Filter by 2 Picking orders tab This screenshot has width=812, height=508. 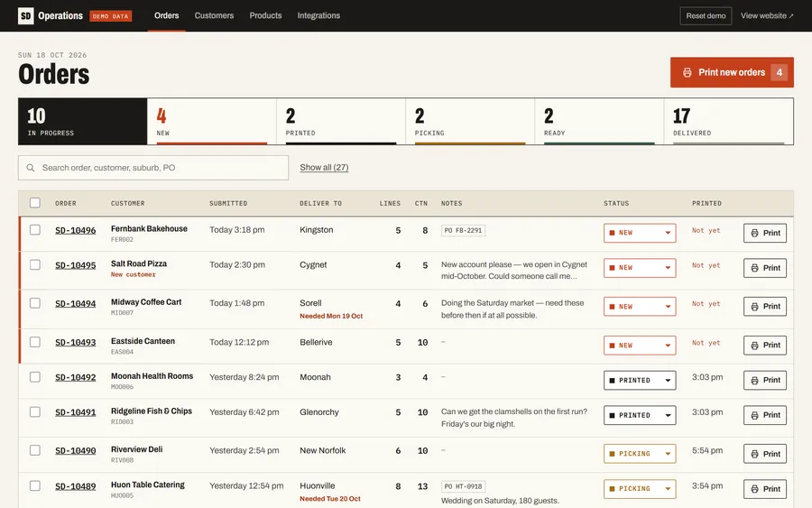470,122
